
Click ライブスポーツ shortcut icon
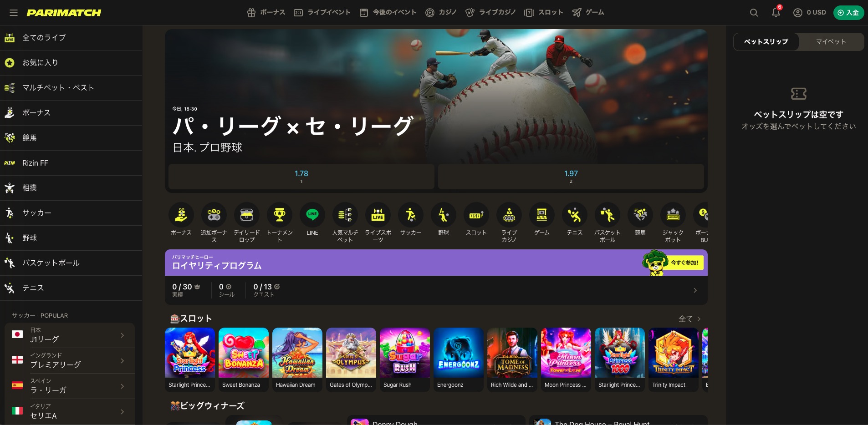378,215
